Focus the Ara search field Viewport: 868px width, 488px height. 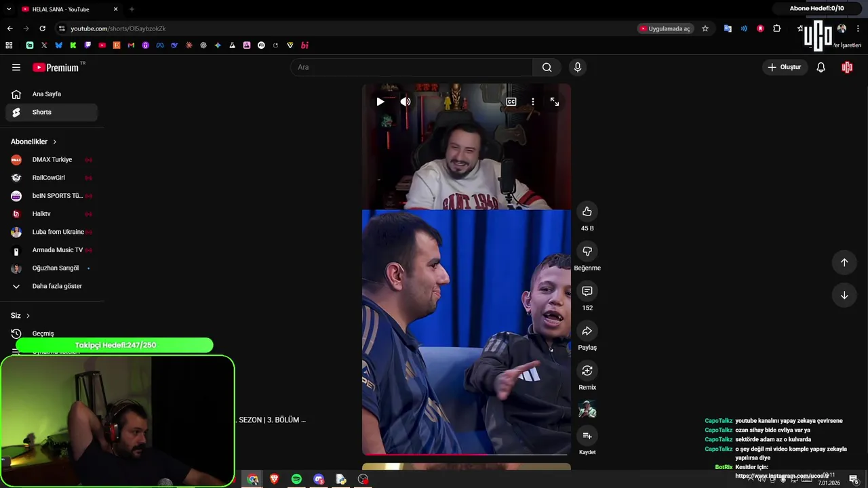point(412,67)
